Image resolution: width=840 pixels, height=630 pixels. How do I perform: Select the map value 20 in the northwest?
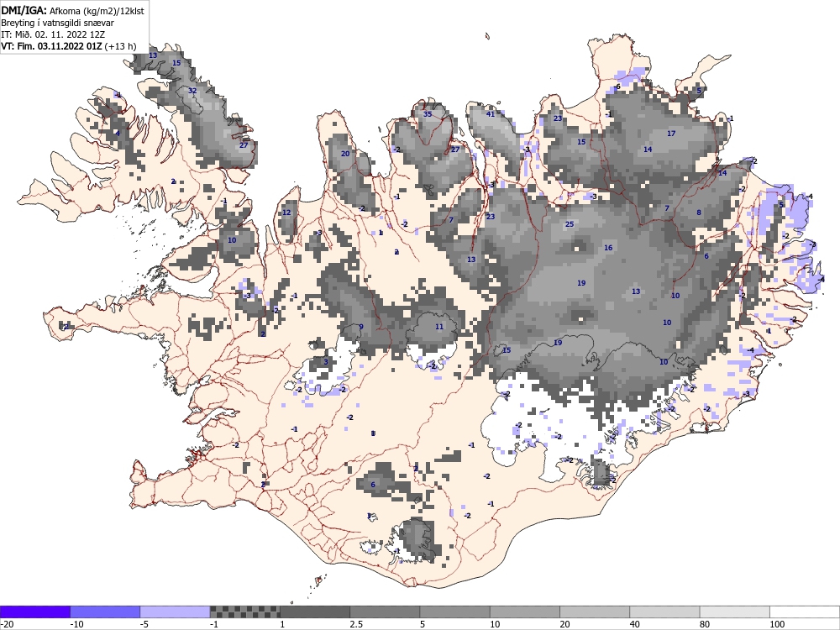(345, 154)
